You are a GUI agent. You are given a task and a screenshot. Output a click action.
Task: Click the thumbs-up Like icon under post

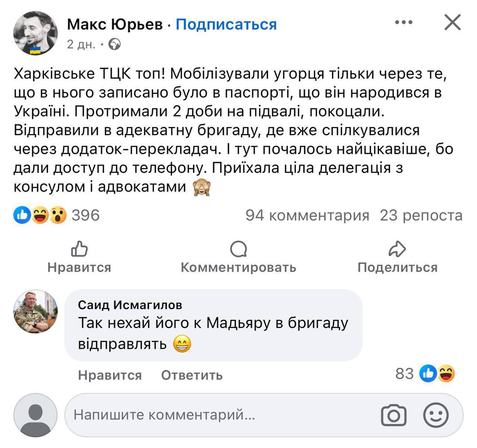pyautogui.click(x=79, y=249)
